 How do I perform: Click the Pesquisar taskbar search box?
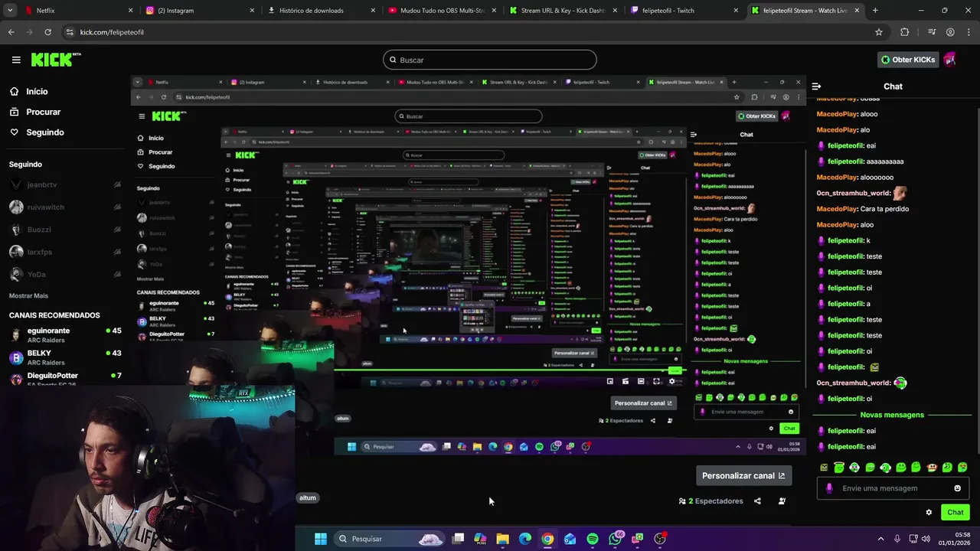(390, 539)
